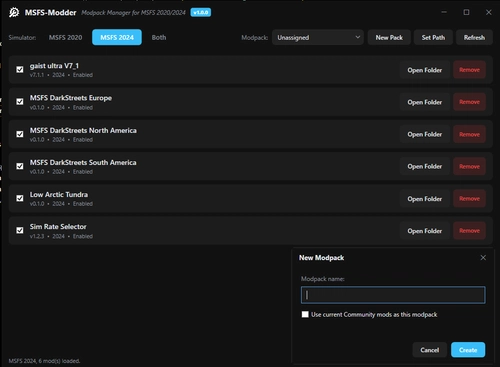Maximize the MSFS-Modder window
This screenshot has height=367, width=500.
pyautogui.click(x=466, y=12)
